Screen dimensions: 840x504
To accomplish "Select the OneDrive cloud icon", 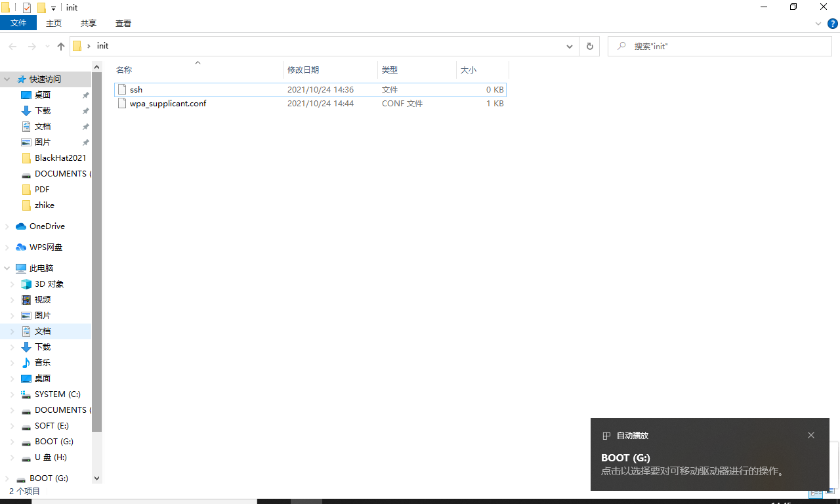I will click(x=21, y=226).
